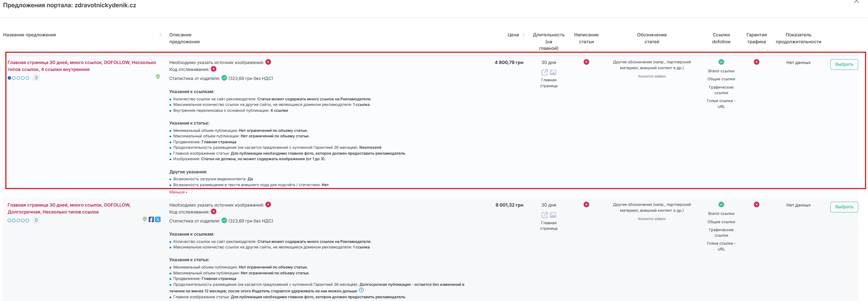Collapse description with 'Меньше' link

[178, 192]
